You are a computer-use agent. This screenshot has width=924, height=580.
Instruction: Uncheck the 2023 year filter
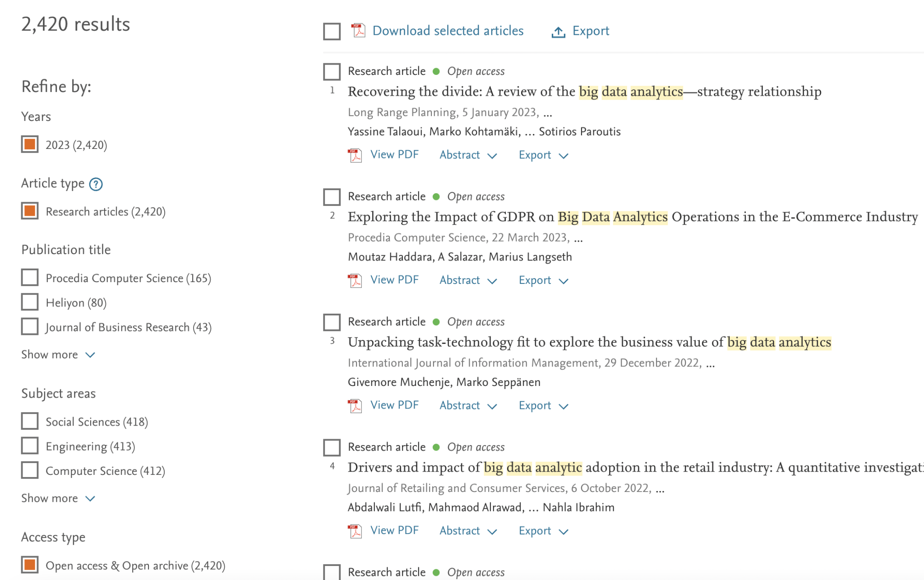(x=29, y=144)
